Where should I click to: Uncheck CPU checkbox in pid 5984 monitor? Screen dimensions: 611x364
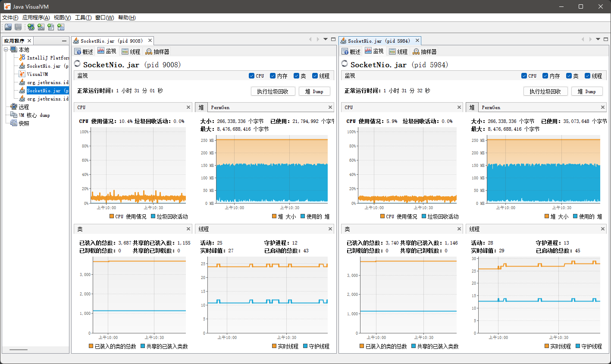(524, 76)
